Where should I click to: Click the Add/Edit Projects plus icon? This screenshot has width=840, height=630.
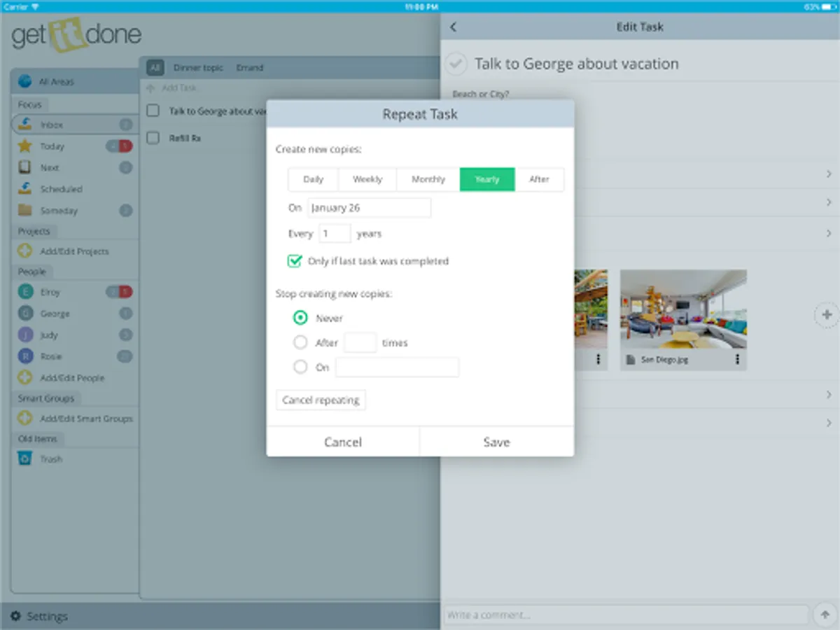coord(25,251)
